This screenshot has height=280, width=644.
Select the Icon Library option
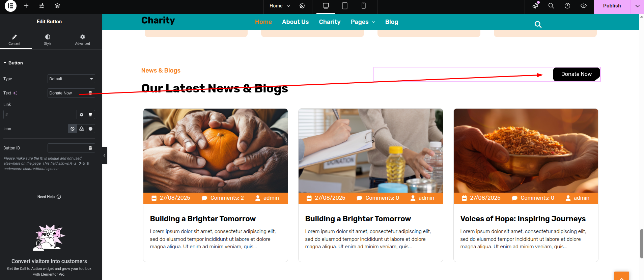tap(90, 129)
